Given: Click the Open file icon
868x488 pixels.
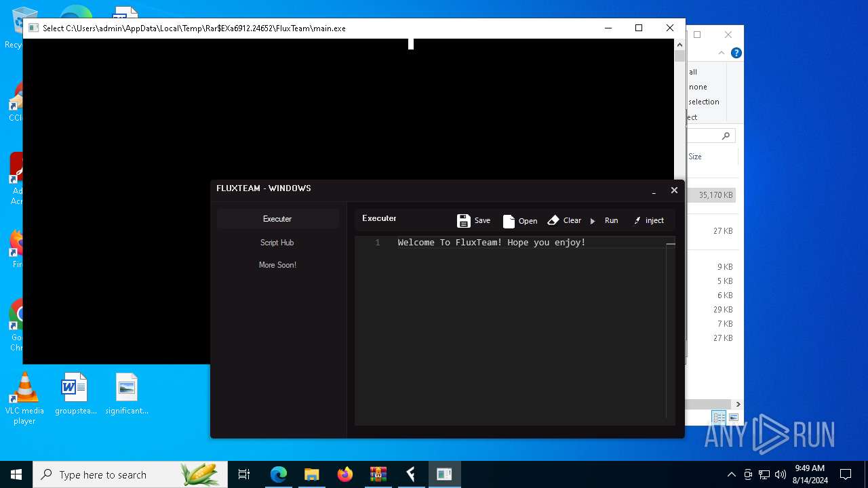Looking at the screenshot, I should coord(509,221).
